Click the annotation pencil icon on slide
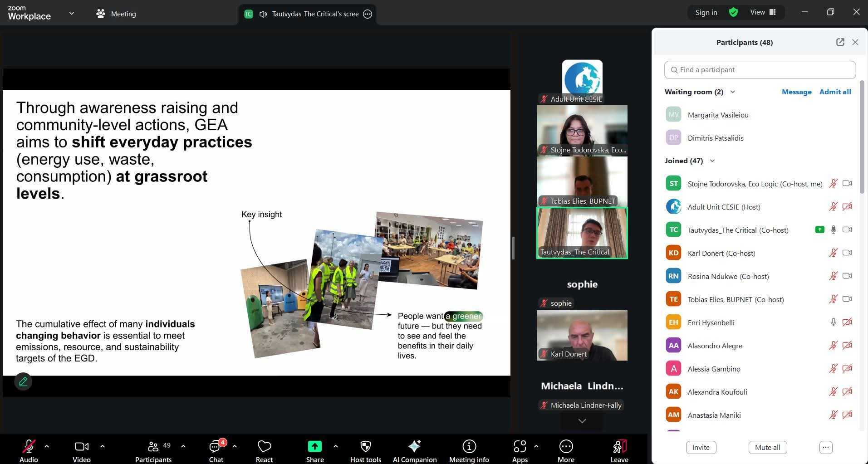 click(23, 382)
